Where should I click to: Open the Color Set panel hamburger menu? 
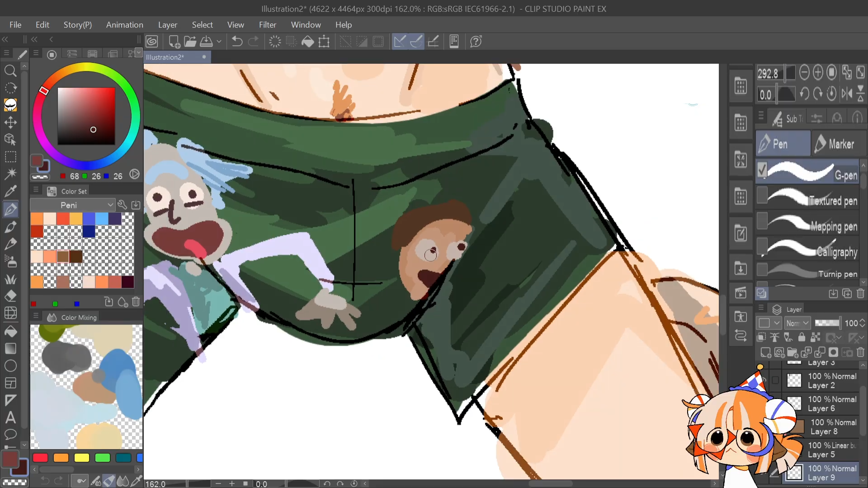click(x=36, y=190)
